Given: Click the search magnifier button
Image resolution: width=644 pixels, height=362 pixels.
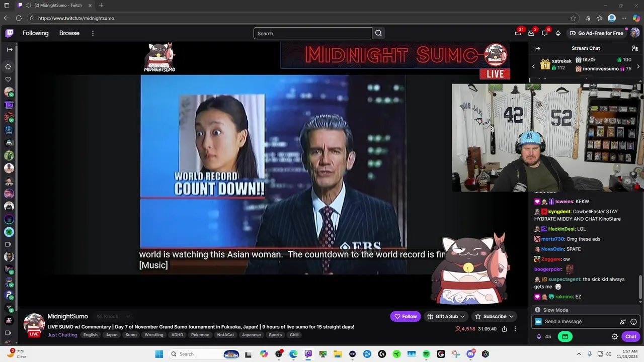Looking at the screenshot, I should [379, 33].
